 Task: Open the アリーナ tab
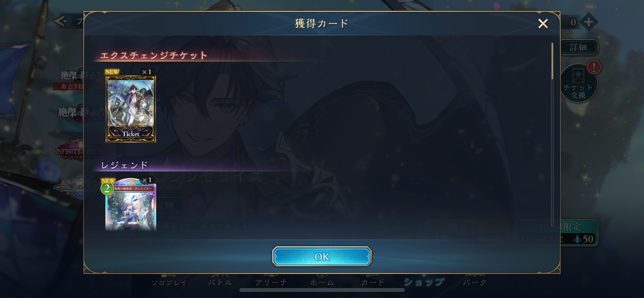(271, 282)
